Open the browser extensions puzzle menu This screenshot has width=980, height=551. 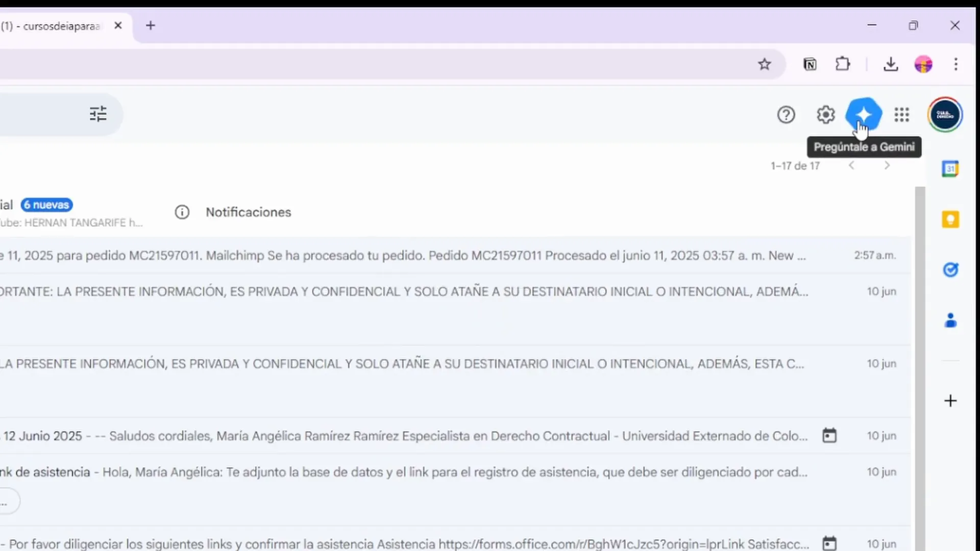[x=843, y=64]
